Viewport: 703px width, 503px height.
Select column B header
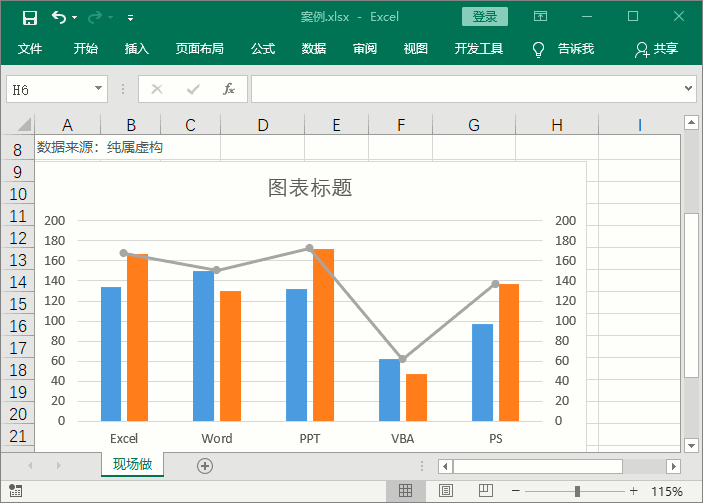point(130,125)
